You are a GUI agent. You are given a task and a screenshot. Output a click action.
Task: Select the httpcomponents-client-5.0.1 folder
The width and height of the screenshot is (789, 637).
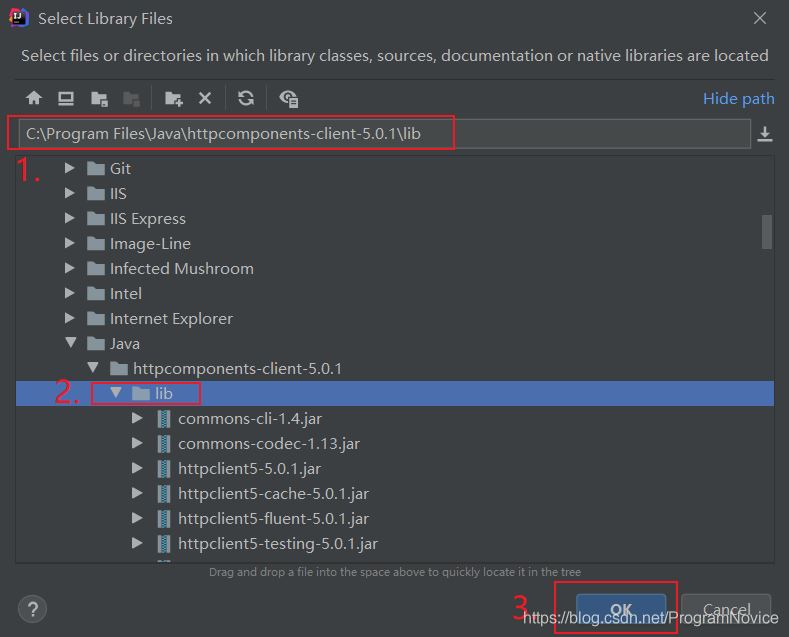pos(237,368)
